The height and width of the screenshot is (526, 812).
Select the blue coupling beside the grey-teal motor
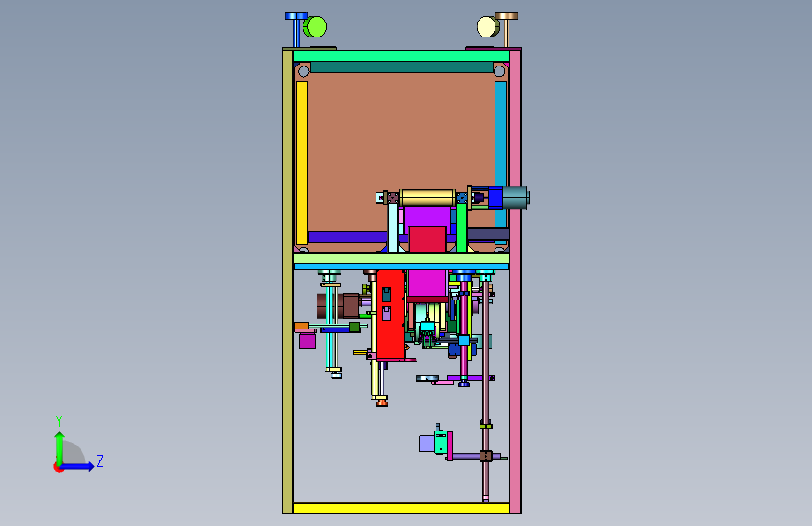[495, 197]
